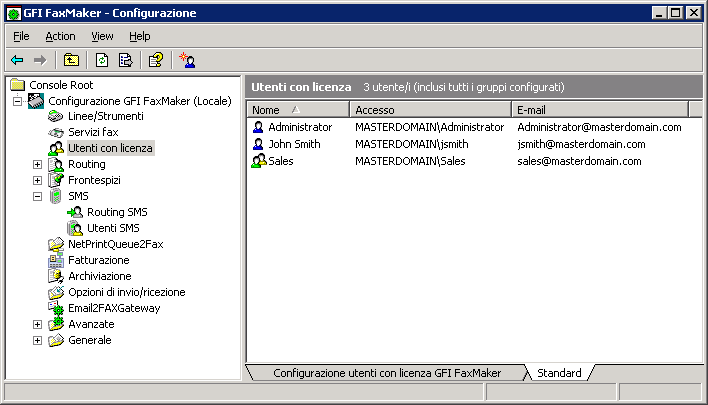Click the New user toolbar icon
The image size is (708, 405).
[187, 60]
